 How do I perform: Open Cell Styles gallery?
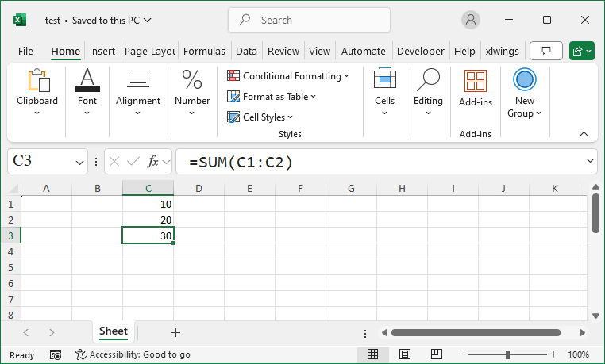coord(260,117)
